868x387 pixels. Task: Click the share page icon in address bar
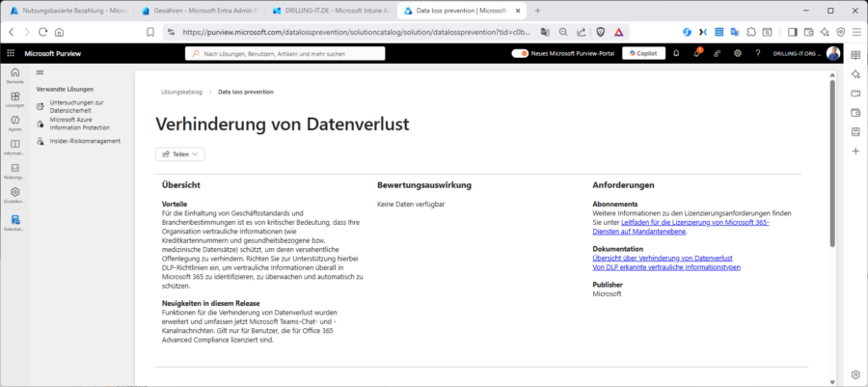[x=582, y=32]
